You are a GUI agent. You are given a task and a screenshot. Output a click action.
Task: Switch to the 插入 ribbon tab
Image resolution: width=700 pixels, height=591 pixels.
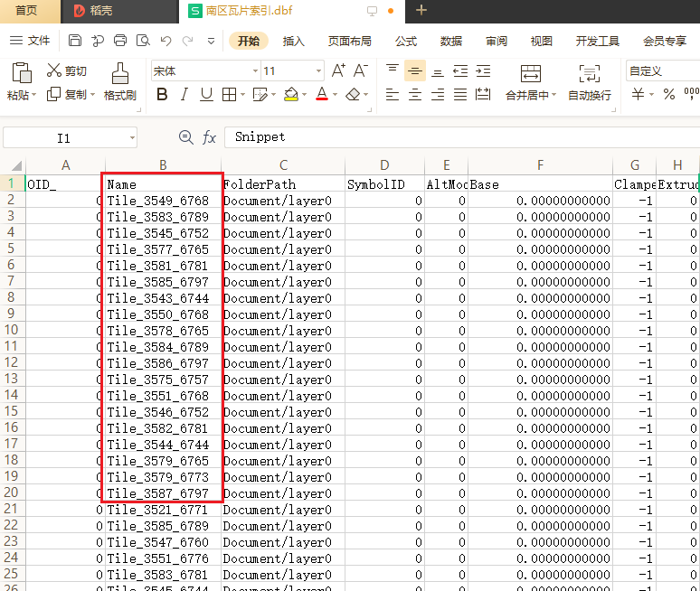(293, 41)
